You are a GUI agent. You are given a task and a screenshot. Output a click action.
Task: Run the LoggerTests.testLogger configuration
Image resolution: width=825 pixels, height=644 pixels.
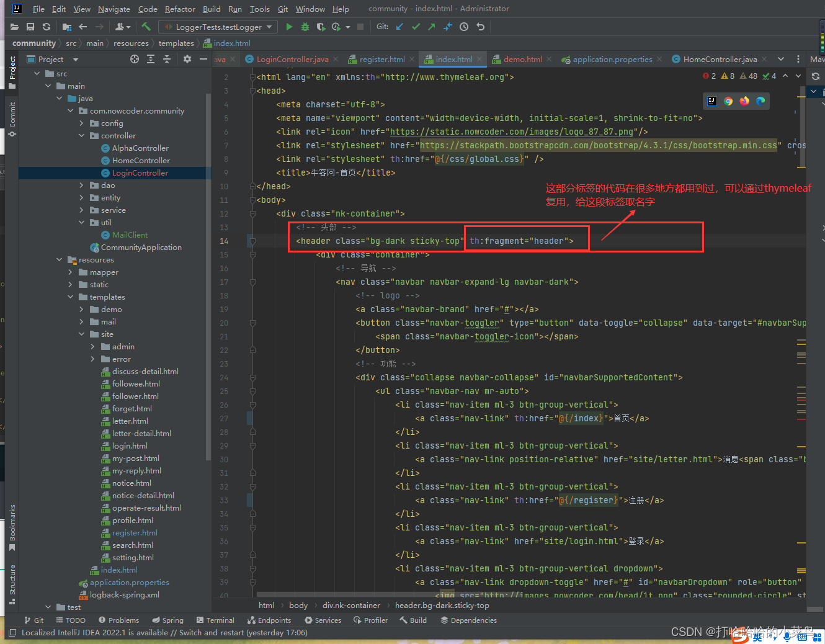pyautogui.click(x=289, y=27)
